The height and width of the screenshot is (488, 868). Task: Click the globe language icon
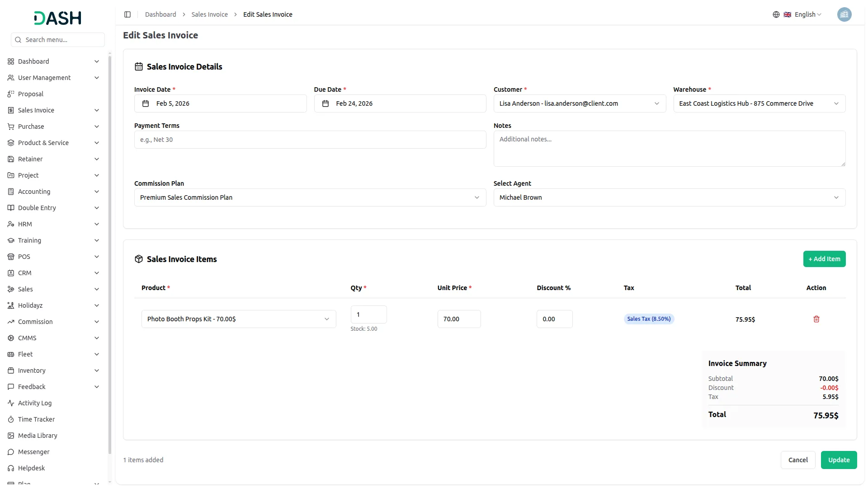(776, 14)
